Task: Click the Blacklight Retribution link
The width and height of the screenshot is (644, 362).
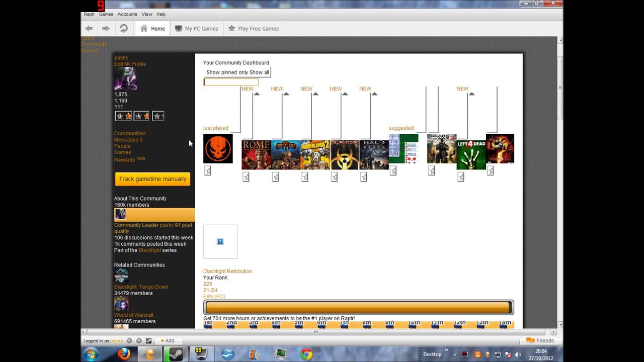Action: 227,271
